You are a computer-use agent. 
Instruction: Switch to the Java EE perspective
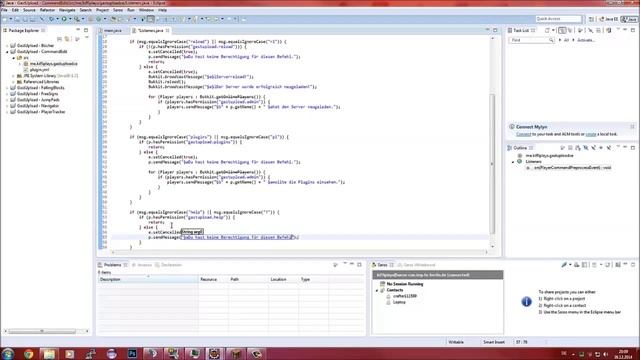click(x=609, y=19)
